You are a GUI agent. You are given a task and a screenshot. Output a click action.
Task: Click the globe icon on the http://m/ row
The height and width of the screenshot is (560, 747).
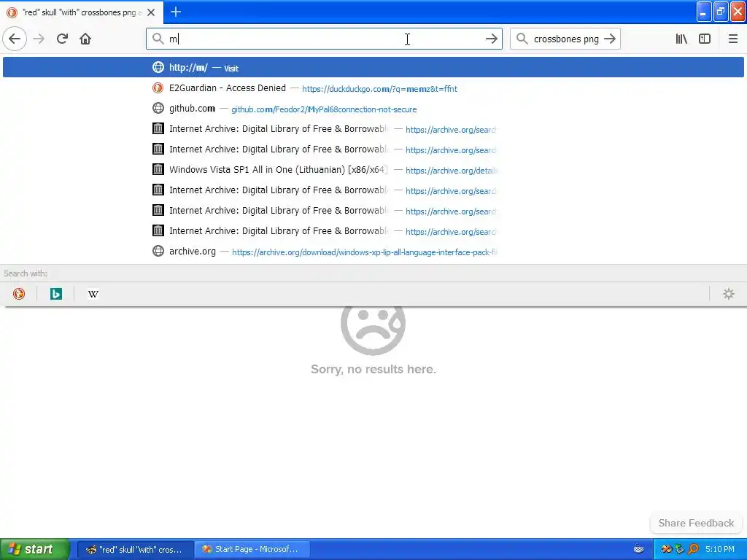pyautogui.click(x=158, y=67)
